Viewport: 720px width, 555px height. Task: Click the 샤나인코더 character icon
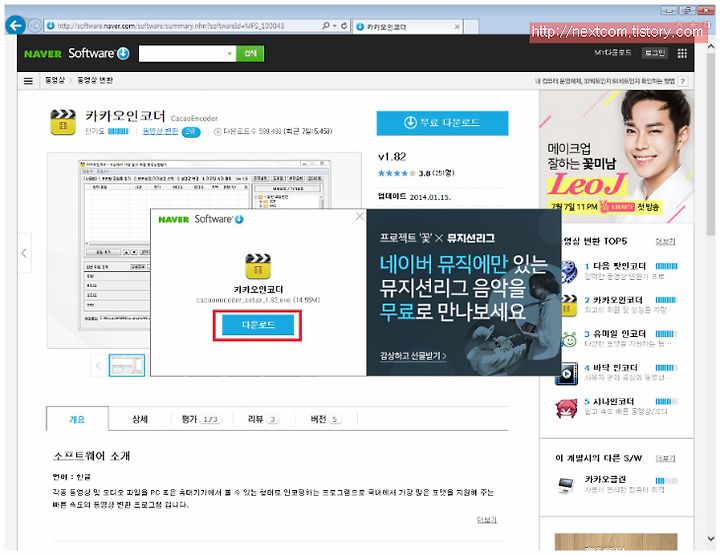point(567,408)
